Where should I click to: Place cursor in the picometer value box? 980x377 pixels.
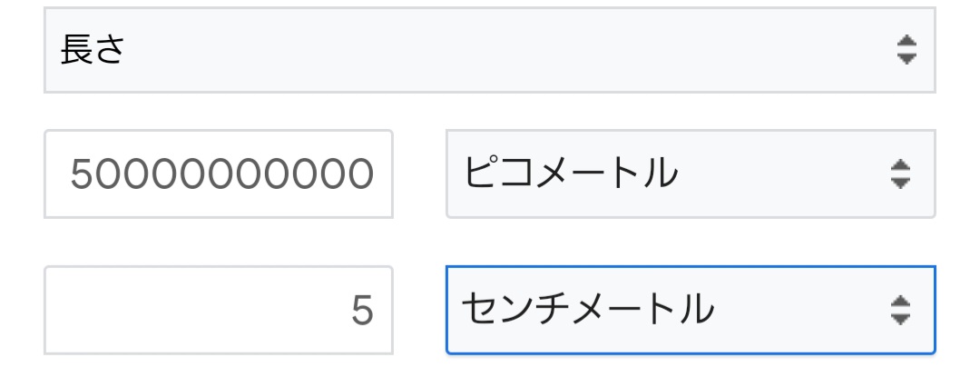tap(219, 174)
